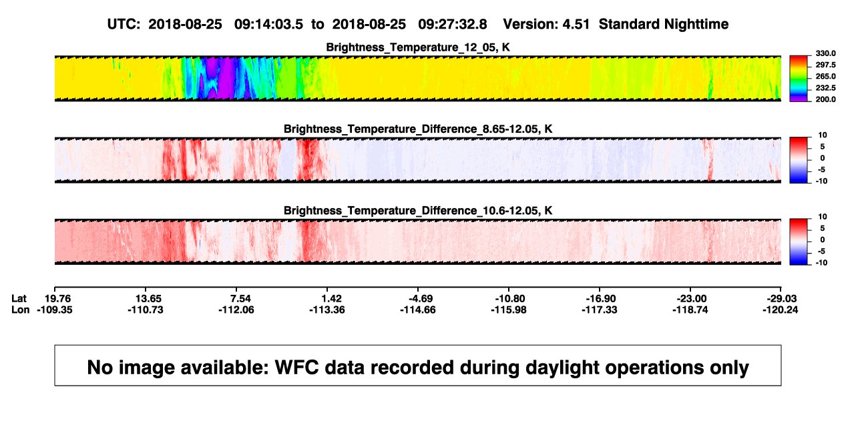Click the start time 09:14:03.5 in the header
Image resolution: width=868 pixels, height=445 pixels.
(x=268, y=24)
